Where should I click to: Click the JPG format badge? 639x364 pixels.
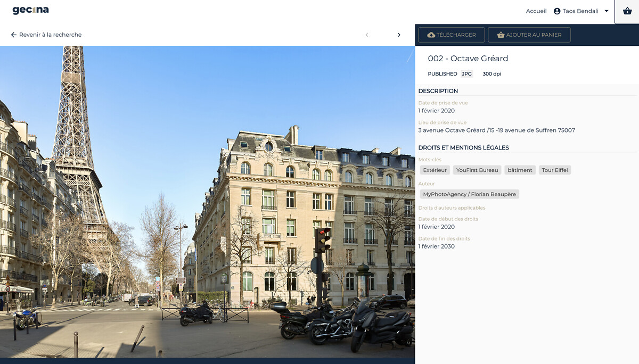tap(467, 74)
